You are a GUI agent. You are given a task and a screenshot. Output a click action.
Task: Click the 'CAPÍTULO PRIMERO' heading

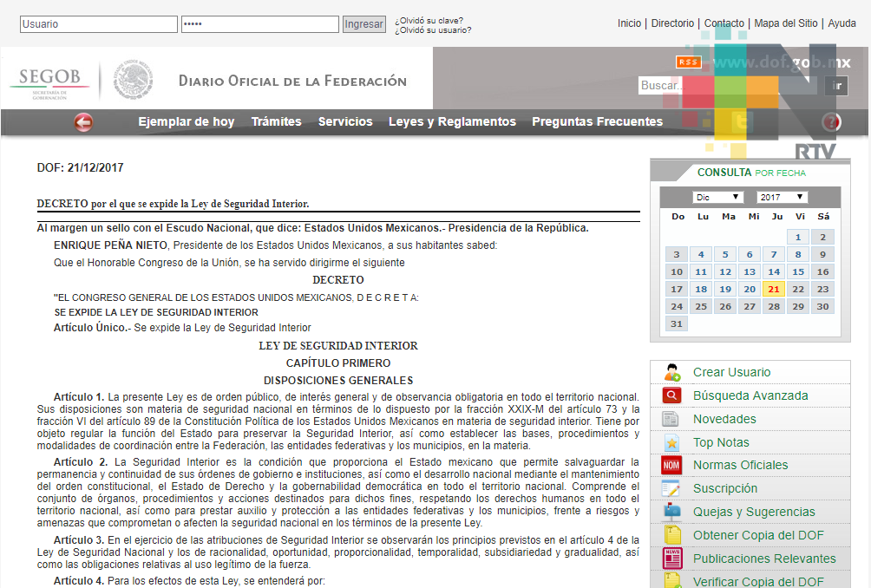click(x=338, y=363)
